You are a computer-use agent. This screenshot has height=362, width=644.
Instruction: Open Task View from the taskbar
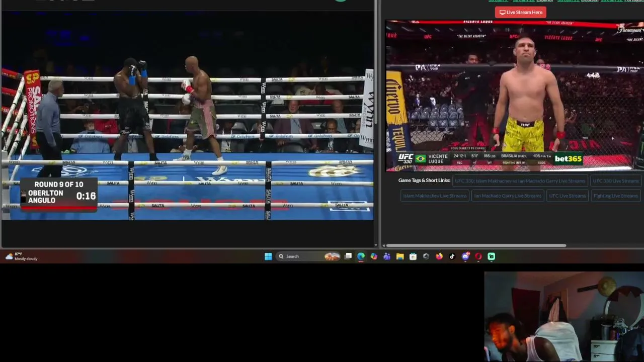tap(348, 256)
